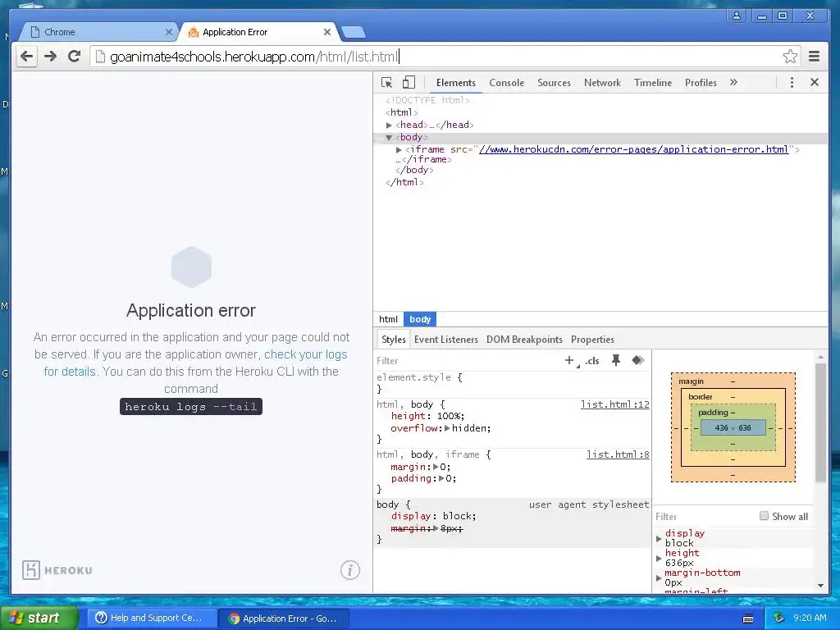Image resolution: width=840 pixels, height=630 pixels.
Task: Select the Styles pane tab
Action: [x=393, y=340]
